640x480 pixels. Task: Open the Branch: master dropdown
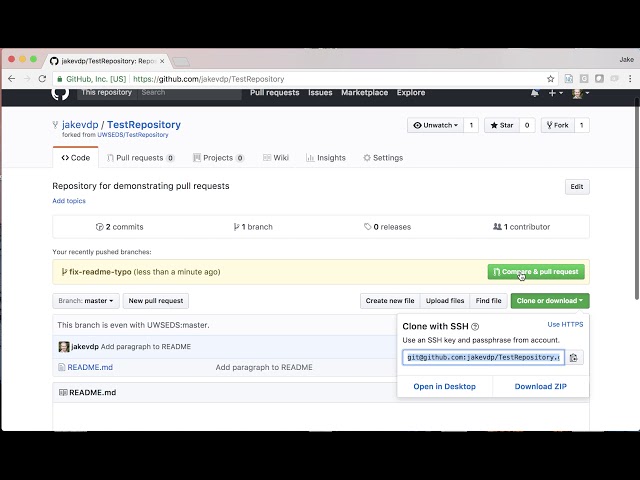coord(86,301)
